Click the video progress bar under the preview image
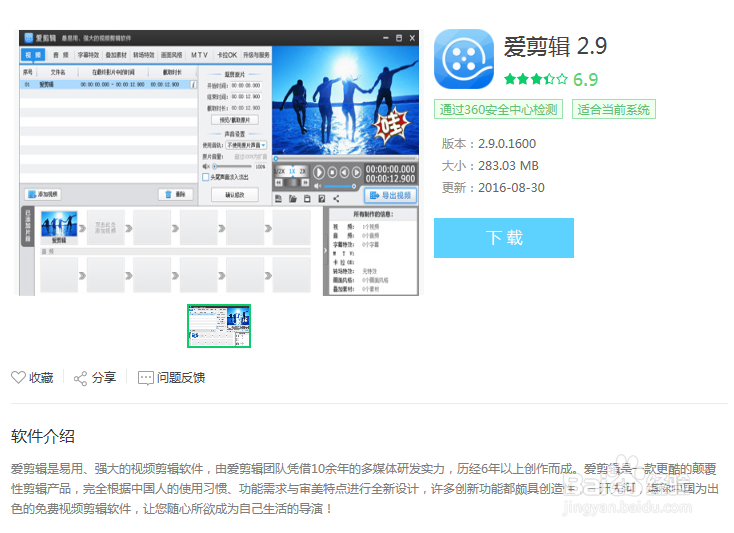734x533 pixels. tap(346, 159)
